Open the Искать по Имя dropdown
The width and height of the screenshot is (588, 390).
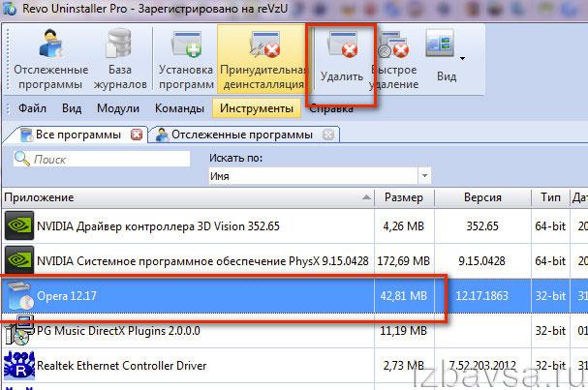tap(320, 176)
